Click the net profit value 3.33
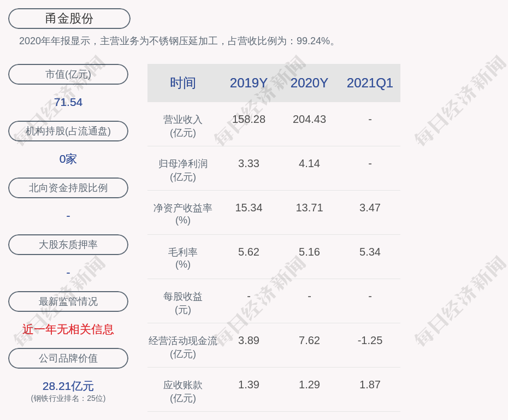The height and width of the screenshot is (420, 508). (249, 163)
